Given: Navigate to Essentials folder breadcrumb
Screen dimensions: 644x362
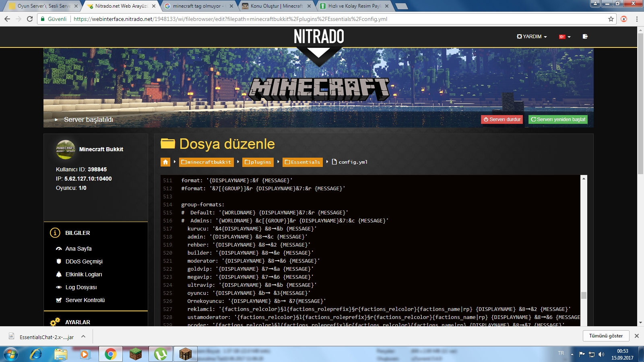Looking at the screenshot, I should (x=303, y=162).
